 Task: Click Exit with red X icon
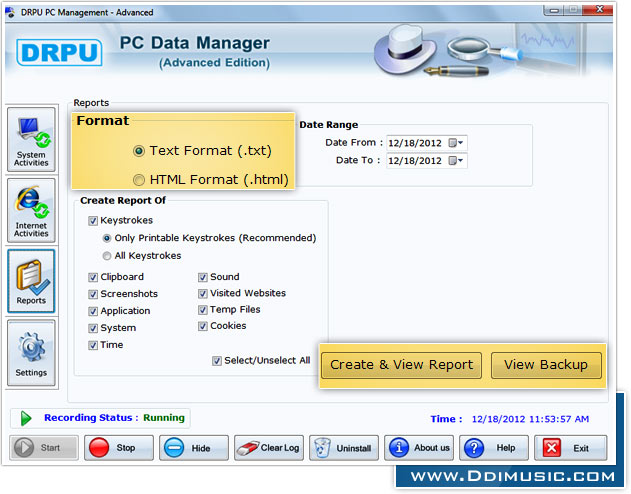tap(570, 448)
